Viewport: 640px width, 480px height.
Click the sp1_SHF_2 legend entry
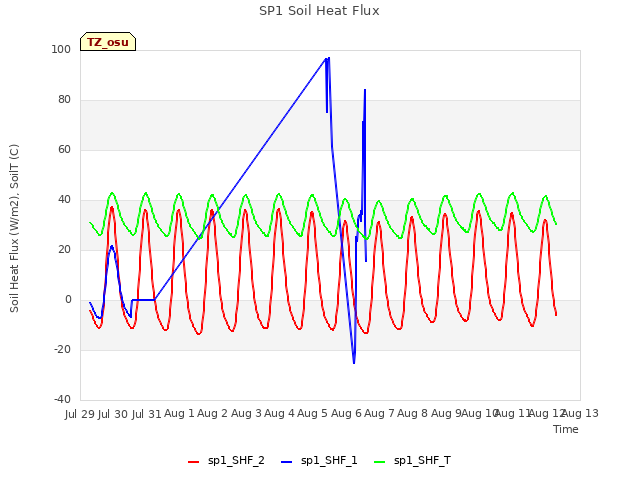click(x=226, y=461)
